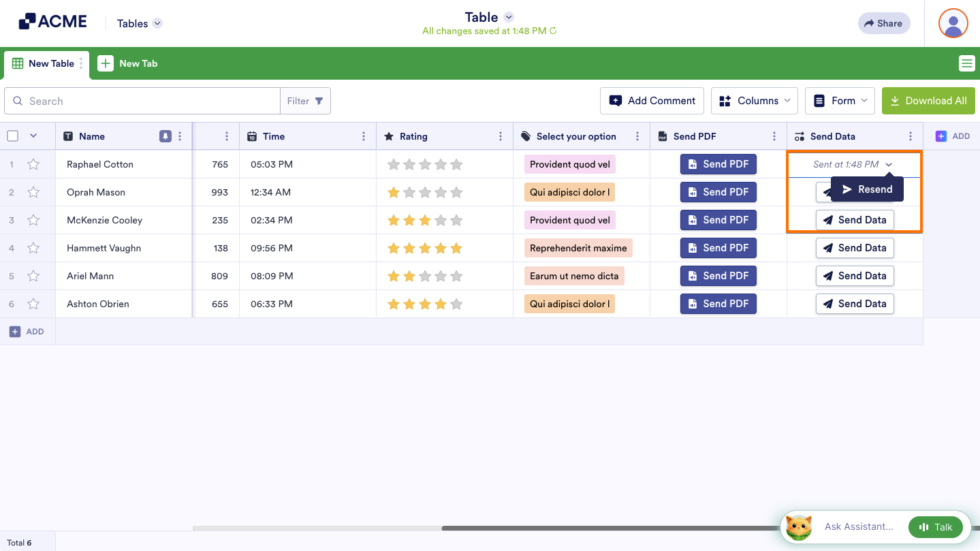Click the New Tab label
This screenshot has height=551, width=980.
tap(138, 63)
